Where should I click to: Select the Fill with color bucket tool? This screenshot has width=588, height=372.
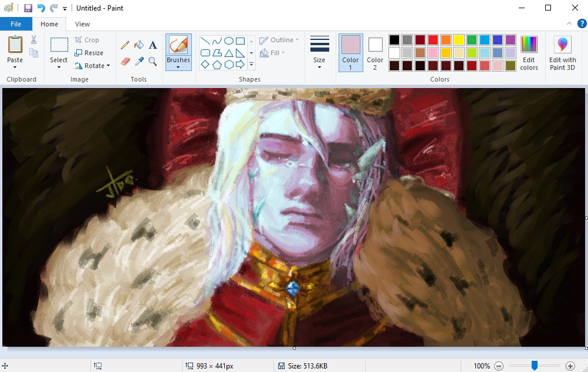click(139, 45)
